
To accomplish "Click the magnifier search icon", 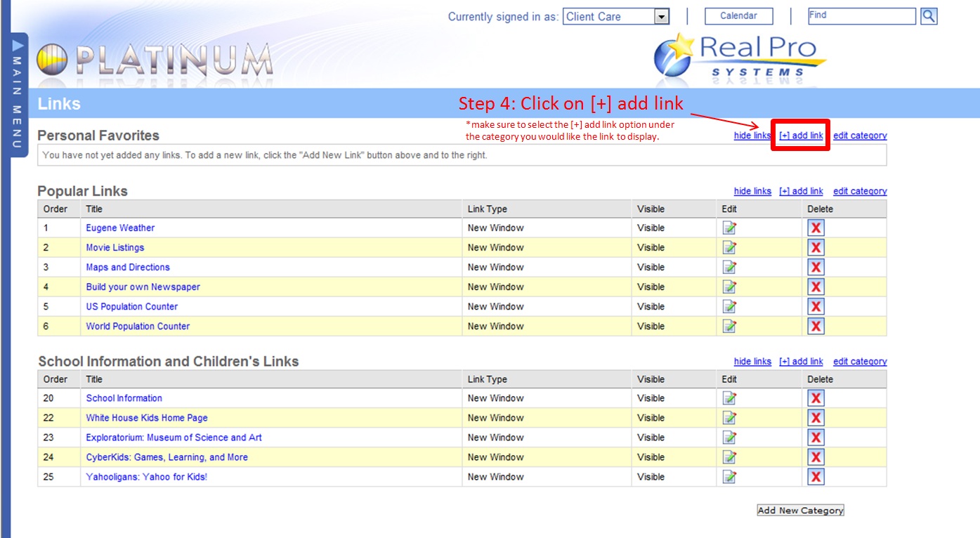I will coord(929,16).
